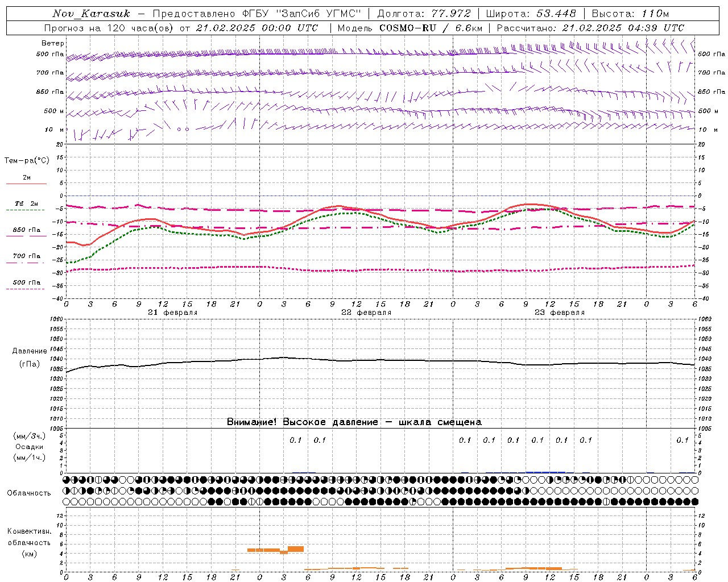Click the blue precipitation bar on 23 февраля
Viewport: 728px width, 582px height.
[x=545, y=472]
